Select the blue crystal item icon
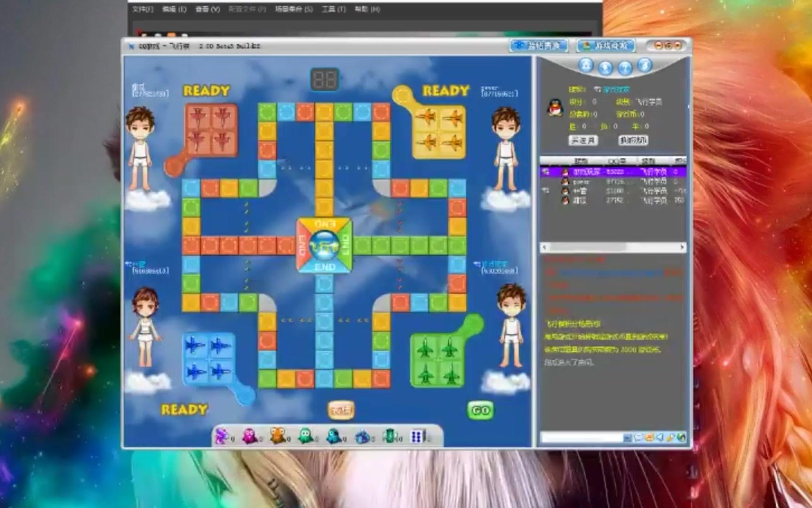The height and width of the screenshot is (508, 812). [362, 436]
